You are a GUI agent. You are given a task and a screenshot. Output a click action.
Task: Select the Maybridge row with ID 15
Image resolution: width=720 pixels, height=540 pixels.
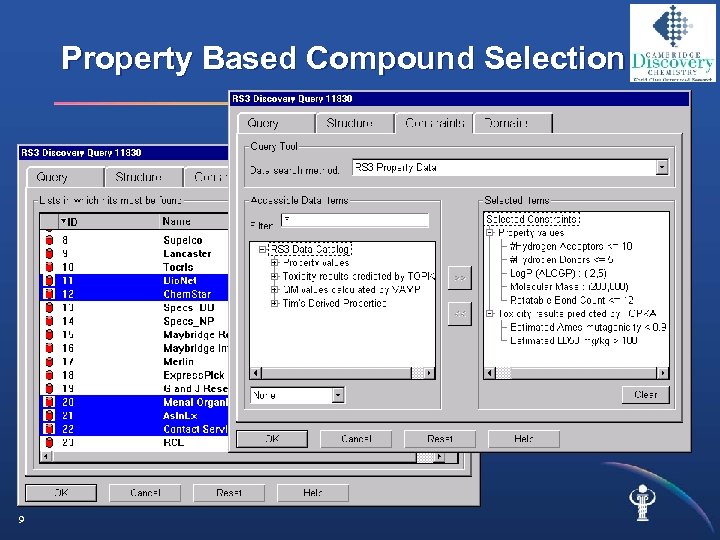[135, 334]
